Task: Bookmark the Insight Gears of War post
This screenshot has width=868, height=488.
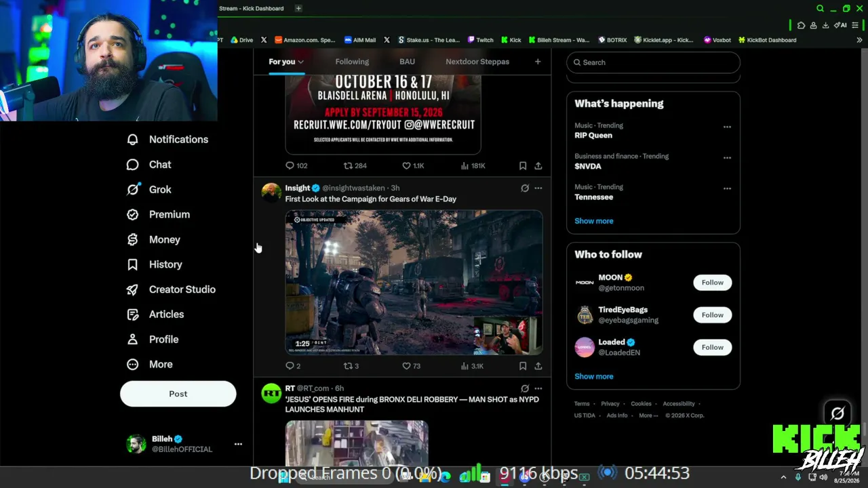Action: [523, 366]
